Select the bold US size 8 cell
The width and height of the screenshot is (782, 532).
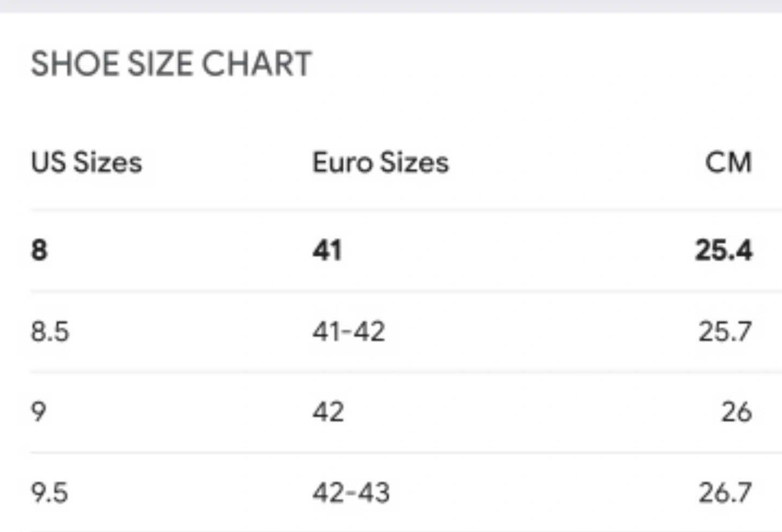[x=39, y=250]
